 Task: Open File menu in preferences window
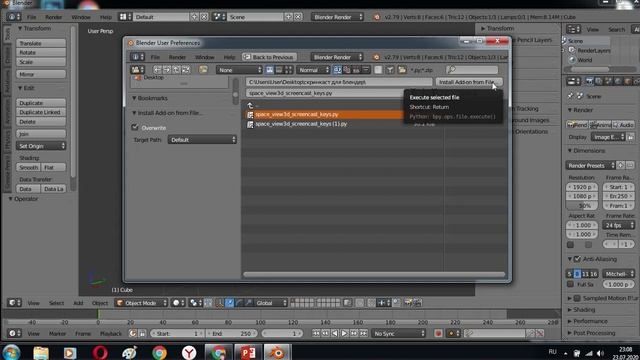155,58
